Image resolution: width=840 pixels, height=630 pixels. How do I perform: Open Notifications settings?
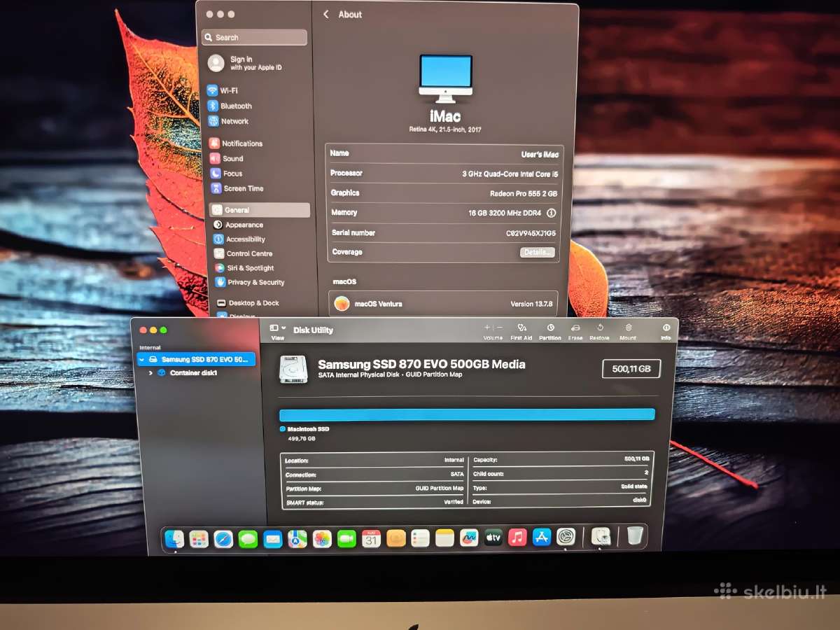[236, 143]
